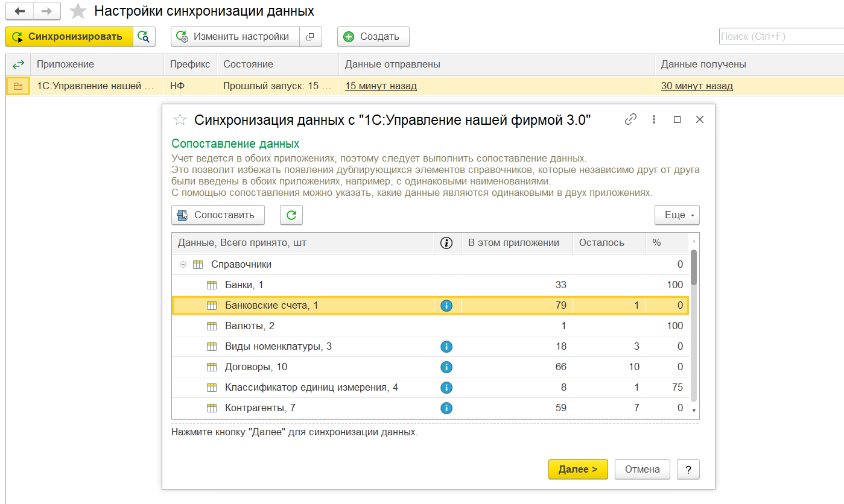This screenshot has height=504, width=844.
Task: Click the info icon in the Договоры row
Action: coord(446,367)
